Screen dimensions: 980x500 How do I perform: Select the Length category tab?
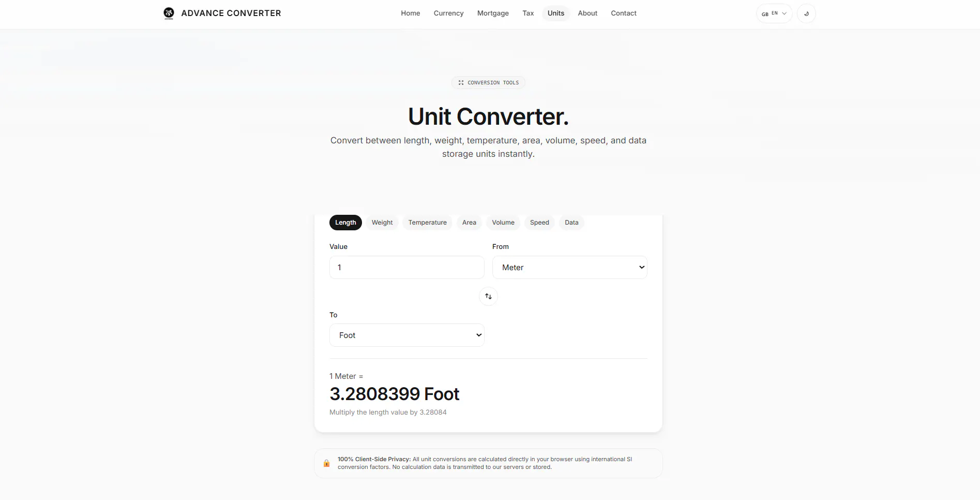point(345,223)
